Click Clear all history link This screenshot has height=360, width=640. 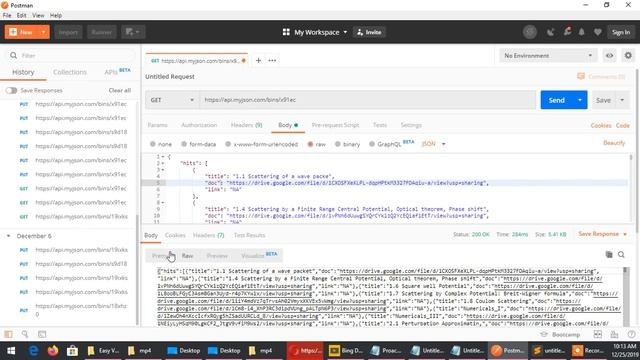tap(120, 90)
